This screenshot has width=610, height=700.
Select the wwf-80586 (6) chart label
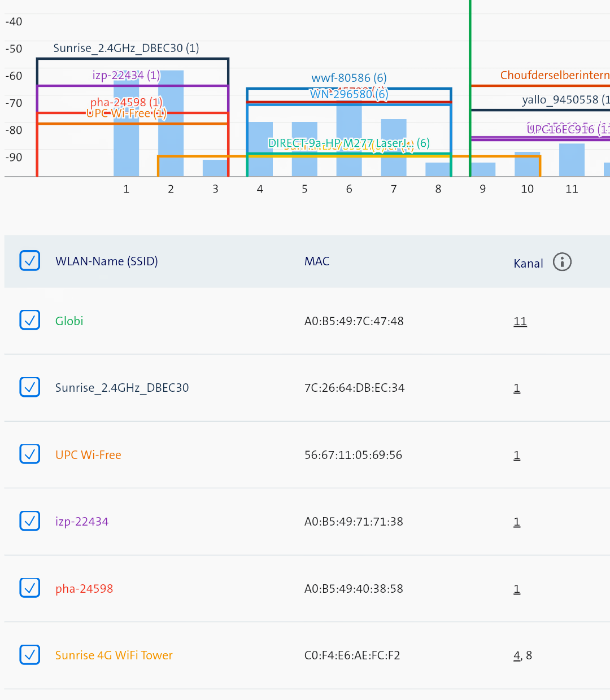(348, 78)
